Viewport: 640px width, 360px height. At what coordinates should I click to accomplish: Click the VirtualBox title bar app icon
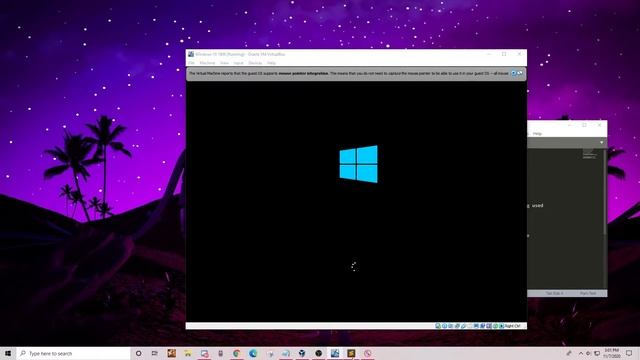(x=191, y=54)
